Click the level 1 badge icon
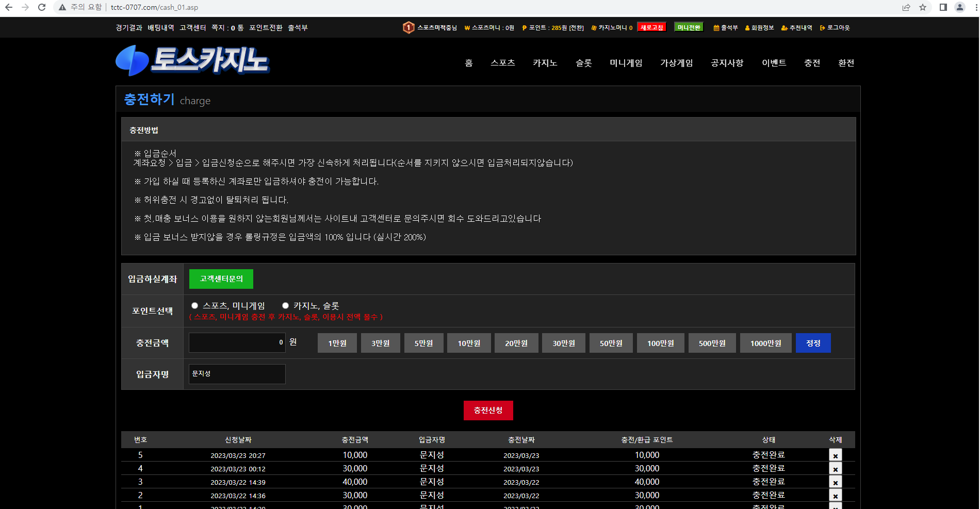Screen dimensions: 980x509 408,27
